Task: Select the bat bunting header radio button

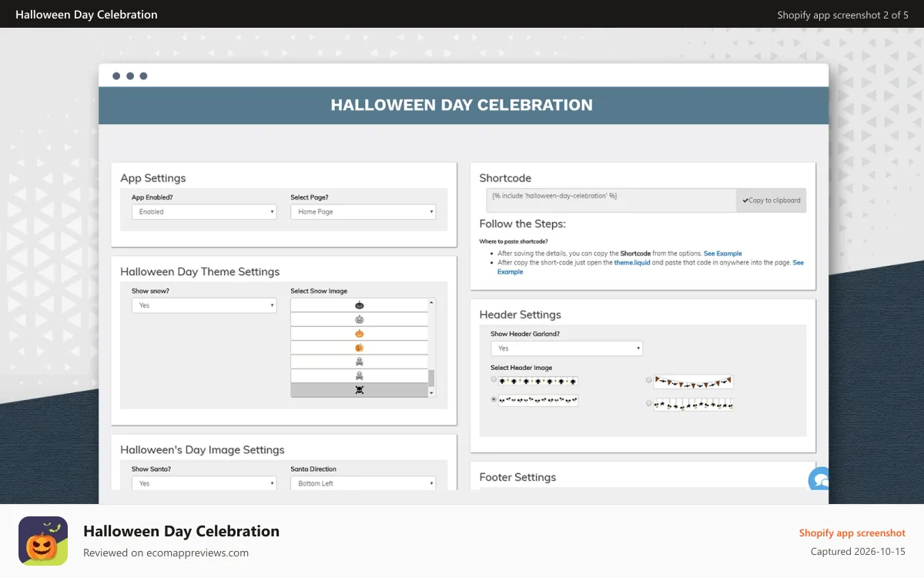Action: (x=649, y=380)
